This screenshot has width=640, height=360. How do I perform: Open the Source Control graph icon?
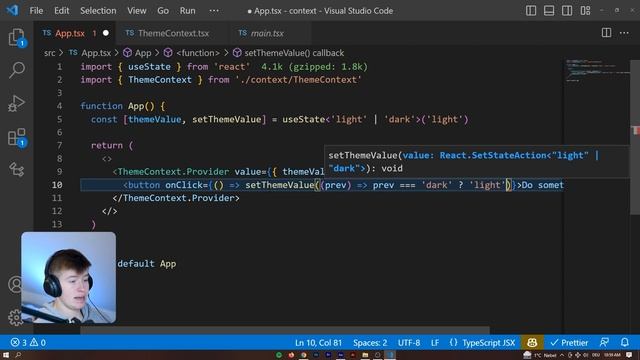[x=16, y=169]
